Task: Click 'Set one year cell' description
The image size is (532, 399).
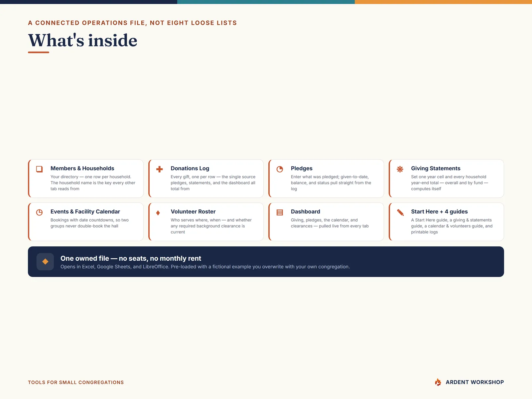Action: click(450, 183)
